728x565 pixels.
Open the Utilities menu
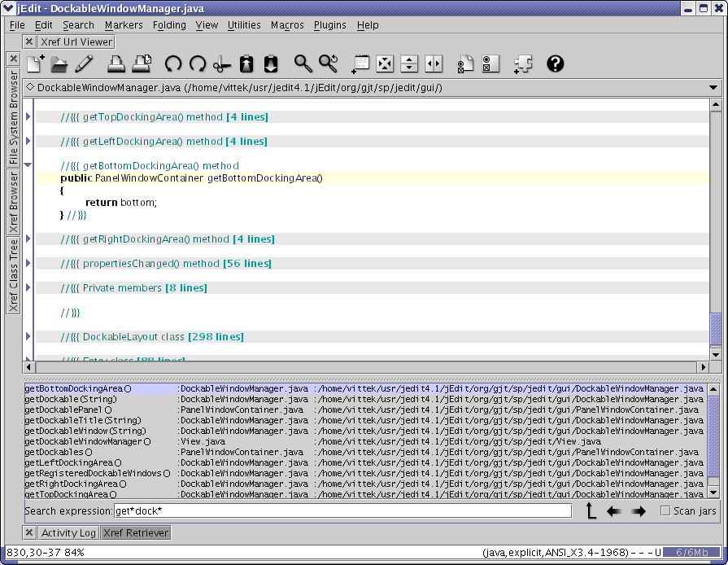[244, 25]
